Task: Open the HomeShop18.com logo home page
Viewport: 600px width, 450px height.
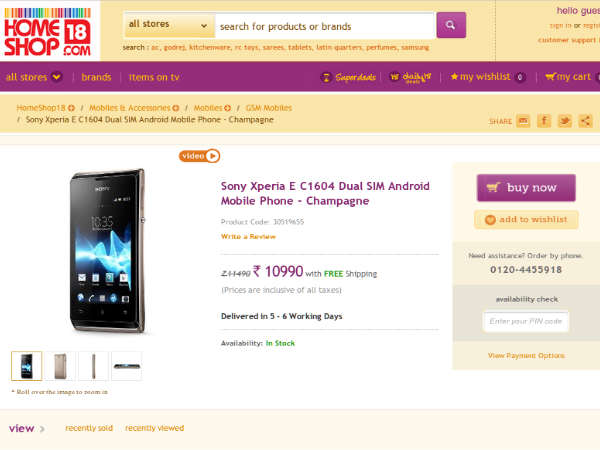Action: coord(48,32)
